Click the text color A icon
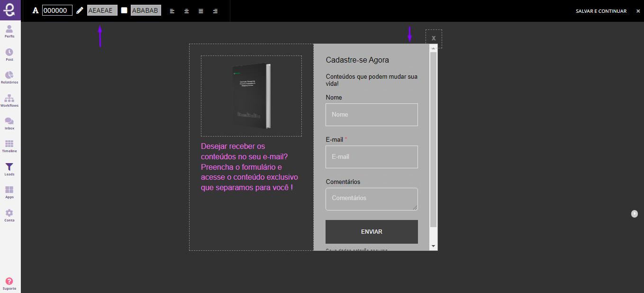Image resolution: width=644 pixels, height=293 pixels. point(35,10)
